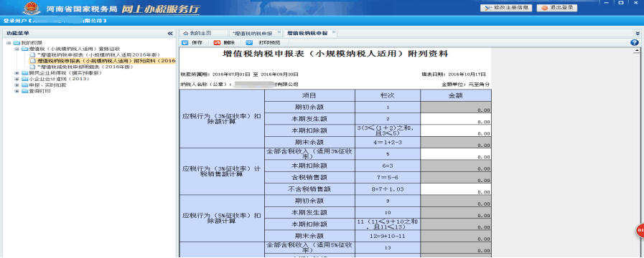Click the house icon on the 我的主页 tab
The height and width of the screenshot is (258, 644).
(186, 33)
